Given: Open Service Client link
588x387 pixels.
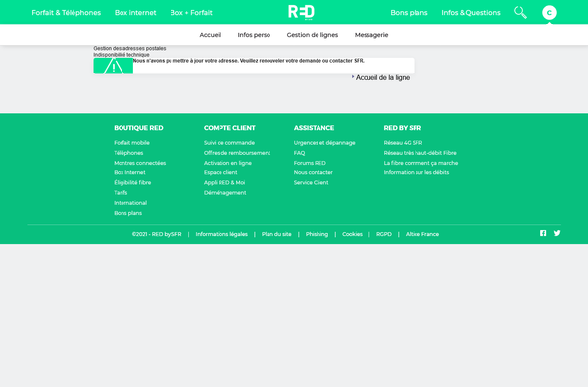Looking at the screenshot, I should (312, 182).
